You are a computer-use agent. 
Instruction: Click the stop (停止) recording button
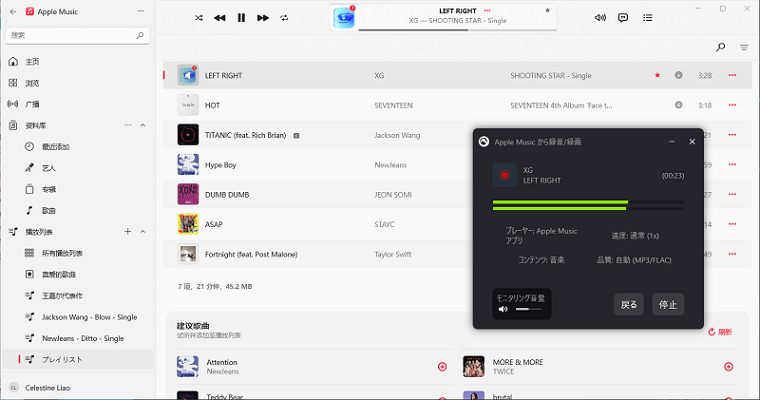pyautogui.click(x=668, y=304)
